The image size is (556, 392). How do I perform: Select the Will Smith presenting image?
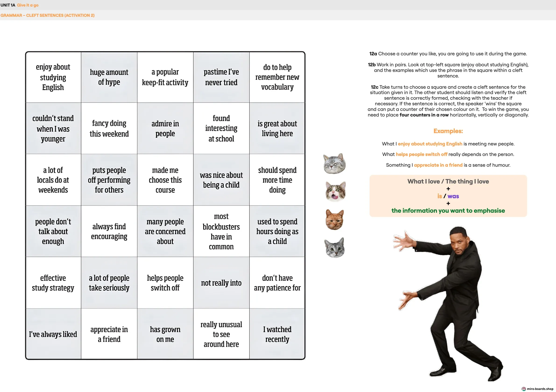pos(448,304)
